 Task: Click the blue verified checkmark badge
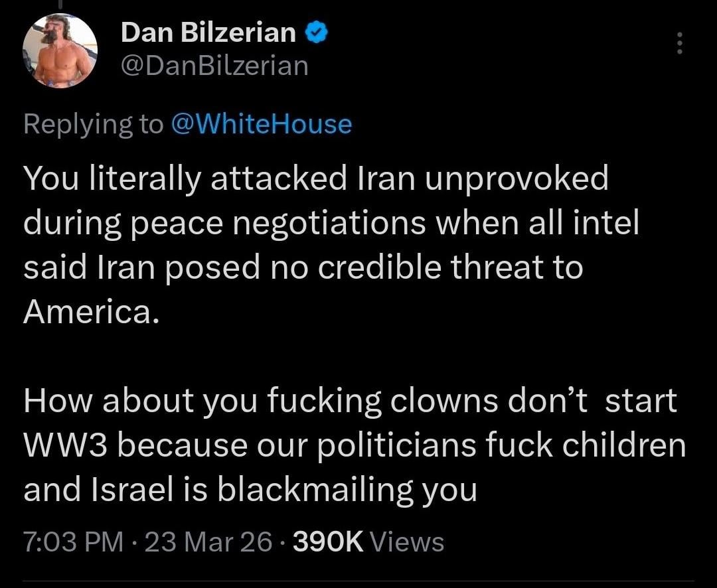point(315,32)
